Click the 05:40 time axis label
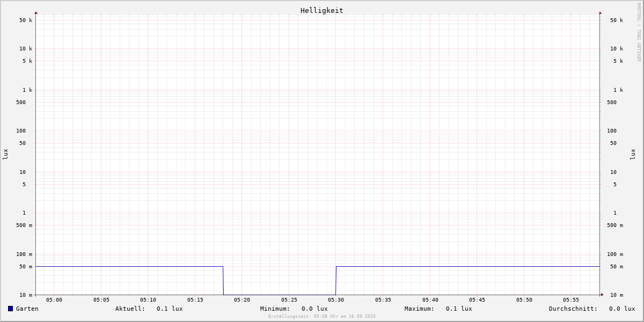644x322 pixels. (430, 300)
